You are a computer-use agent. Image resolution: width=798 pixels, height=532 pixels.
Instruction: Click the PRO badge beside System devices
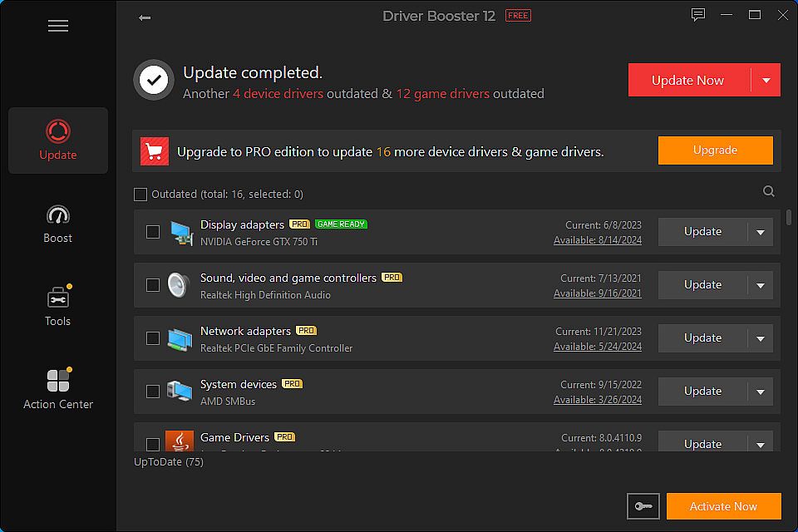pyautogui.click(x=292, y=383)
